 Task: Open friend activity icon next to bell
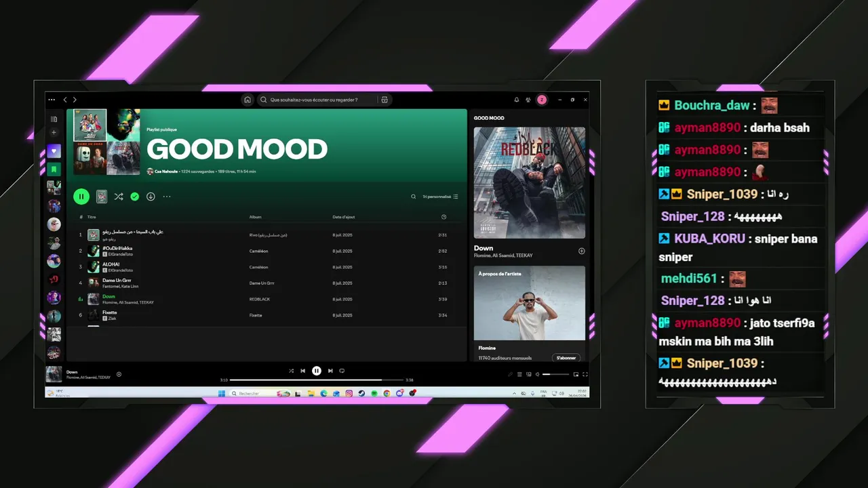pos(528,100)
